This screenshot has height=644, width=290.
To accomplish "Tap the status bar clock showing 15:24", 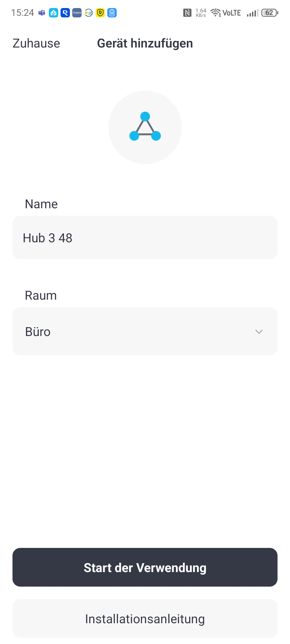I will 23,13.
